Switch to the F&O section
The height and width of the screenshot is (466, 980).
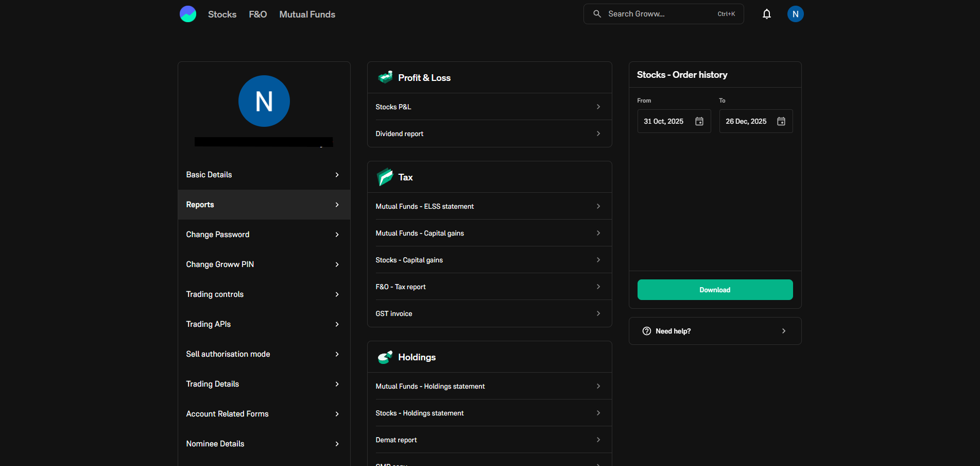pyautogui.click(x=257, y=14)
